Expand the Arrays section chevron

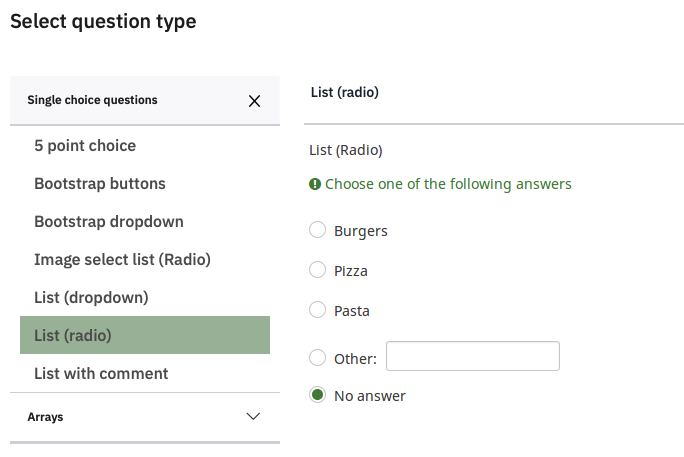pyautogui.click(x=254, y=417)
